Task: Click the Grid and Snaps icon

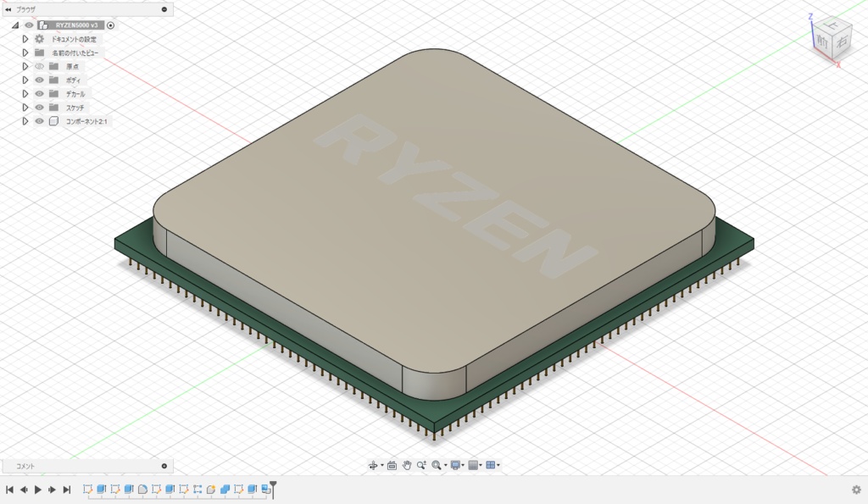Action: (473, 465)
